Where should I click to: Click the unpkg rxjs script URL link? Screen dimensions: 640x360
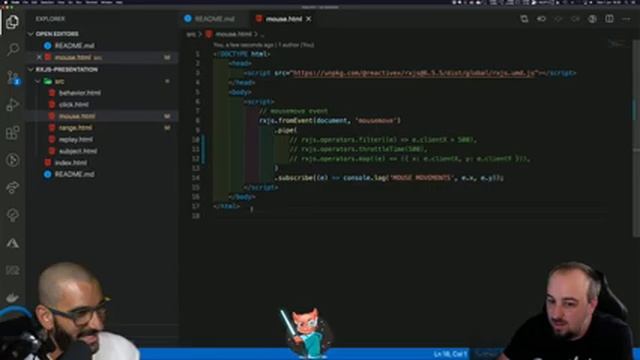[414, 73]
